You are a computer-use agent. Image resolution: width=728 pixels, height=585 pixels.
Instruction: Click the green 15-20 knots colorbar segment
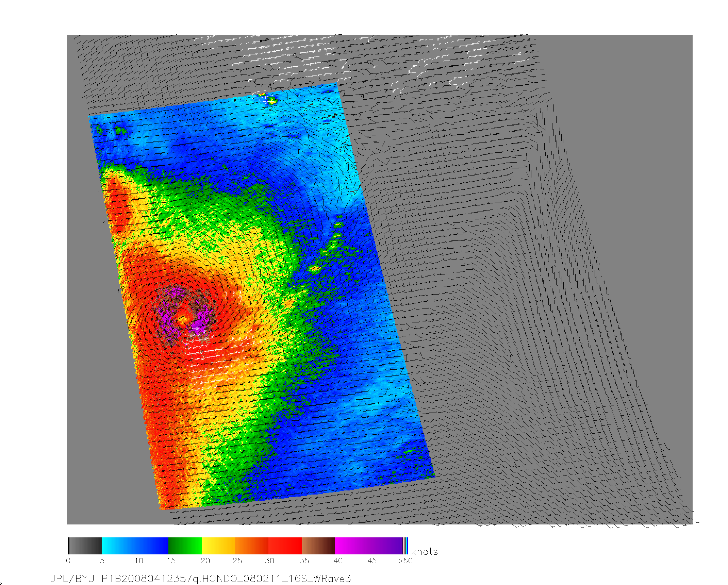coord(185,546)
